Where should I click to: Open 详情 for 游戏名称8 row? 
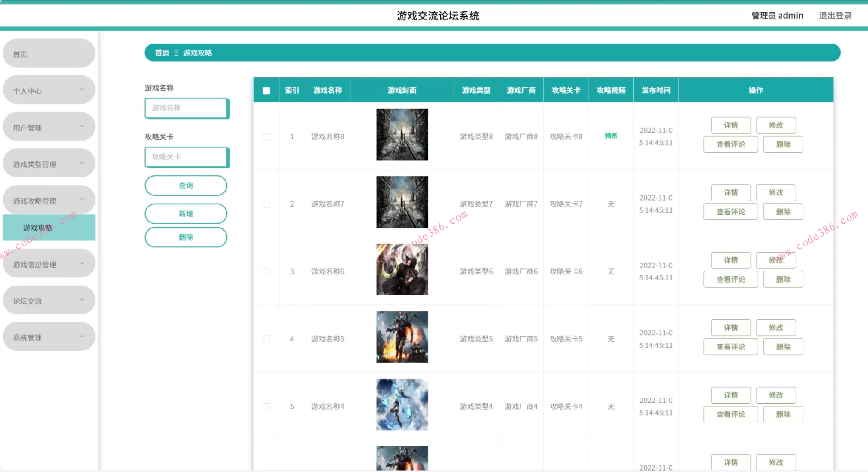(x=731, y=125)
